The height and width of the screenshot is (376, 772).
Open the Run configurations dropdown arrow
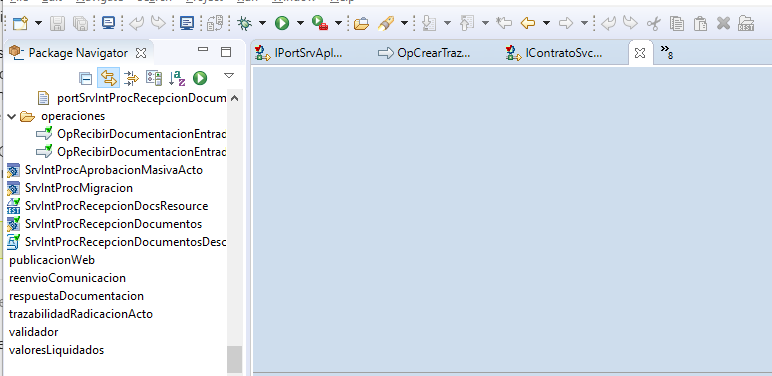(300, 23)
